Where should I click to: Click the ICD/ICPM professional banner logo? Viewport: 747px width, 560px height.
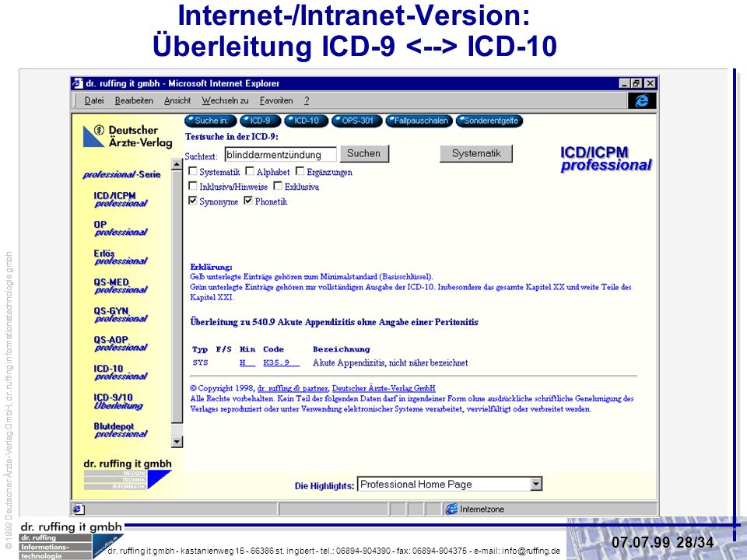click(x=605, y=159)
